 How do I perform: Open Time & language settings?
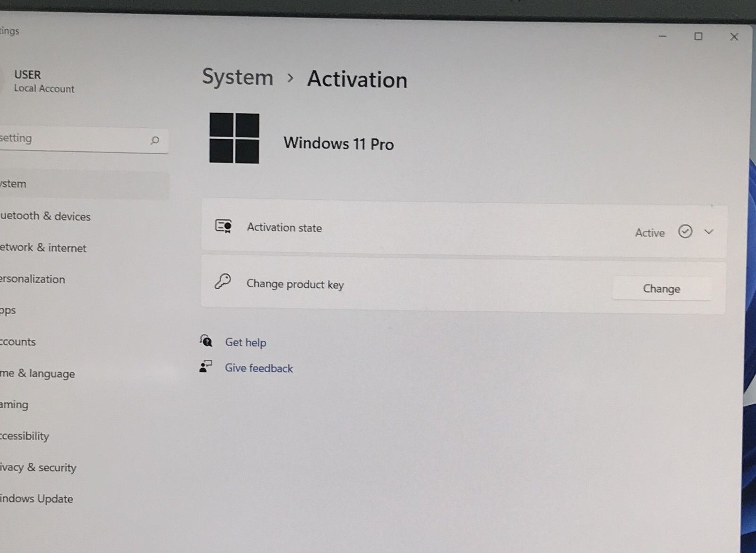[37, 373]
